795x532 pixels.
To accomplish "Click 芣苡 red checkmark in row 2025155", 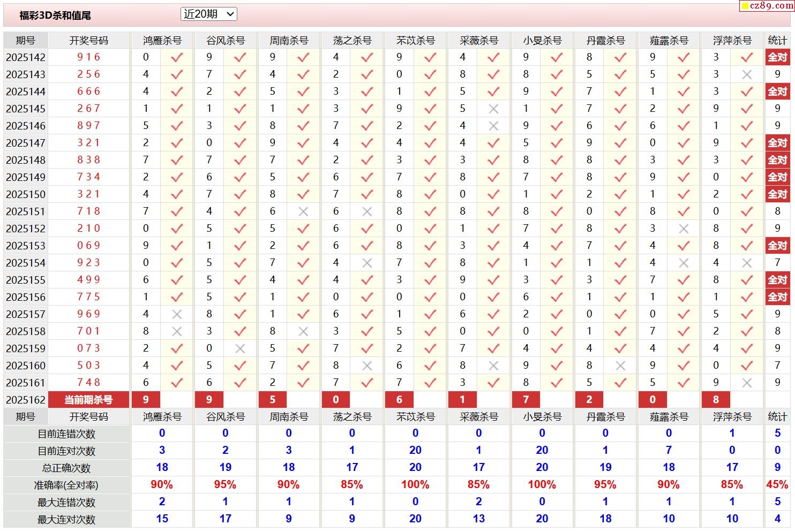I will click(x=430, y=280).
